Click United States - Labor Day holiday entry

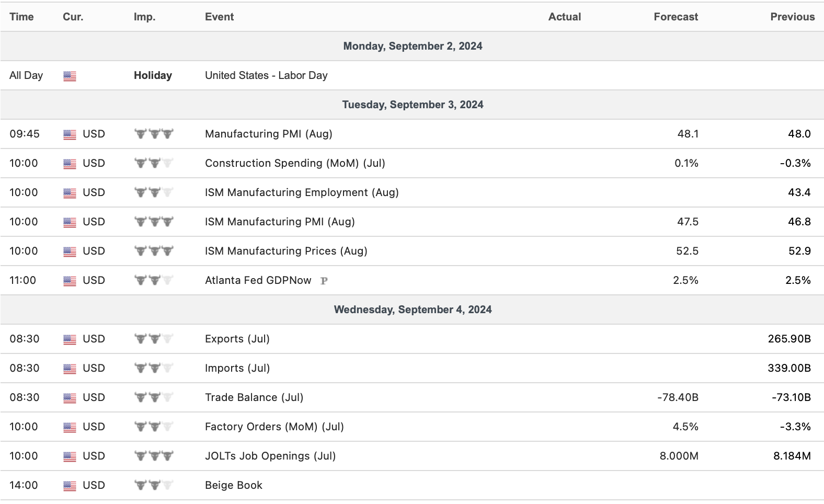[266, 75]
